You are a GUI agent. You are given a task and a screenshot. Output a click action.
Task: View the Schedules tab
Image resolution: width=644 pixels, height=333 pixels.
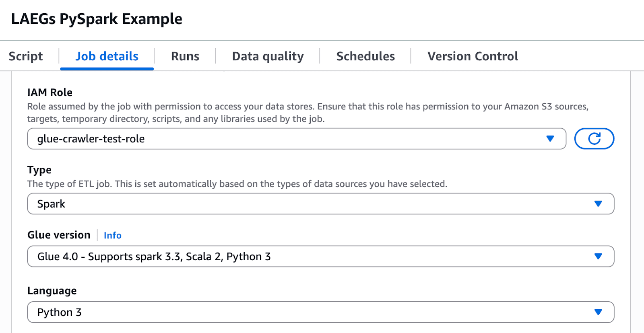365,56
